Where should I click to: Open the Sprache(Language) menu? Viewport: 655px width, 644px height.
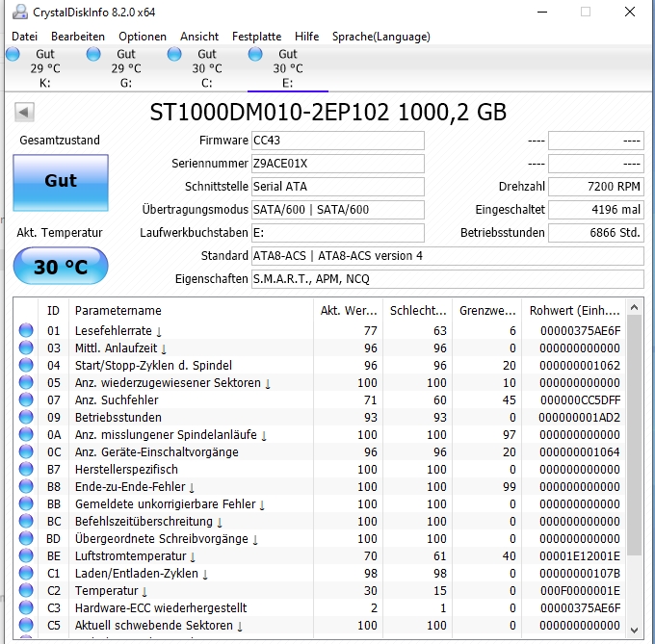pyautogui.click(x=381, y=37)
